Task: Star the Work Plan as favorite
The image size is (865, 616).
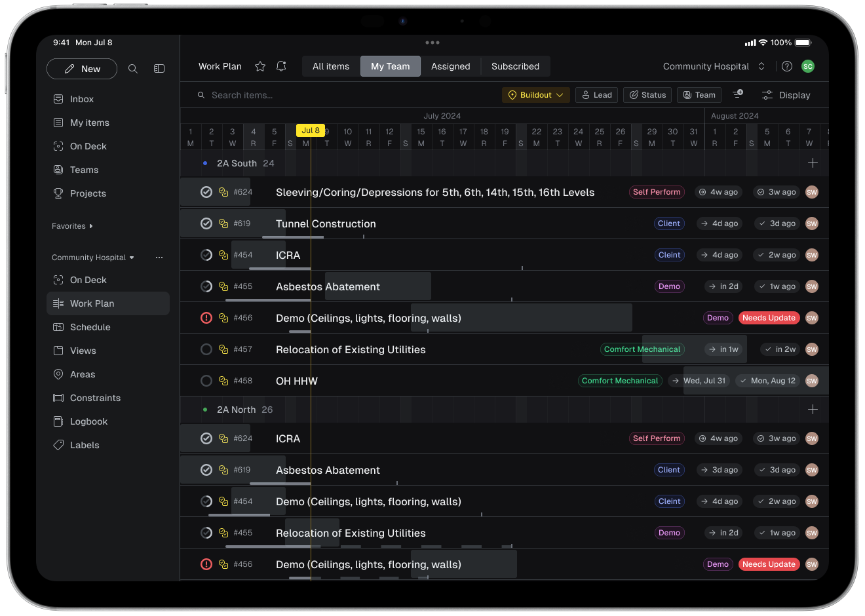Action: (x=260, y=66)
